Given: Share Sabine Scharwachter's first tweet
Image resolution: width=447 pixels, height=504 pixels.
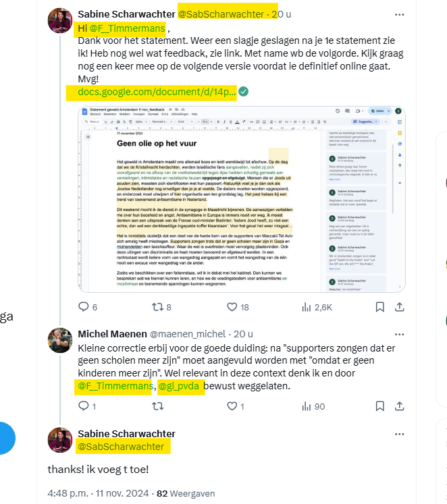Looking at the screenshot, I should click(x=399, y=307).
